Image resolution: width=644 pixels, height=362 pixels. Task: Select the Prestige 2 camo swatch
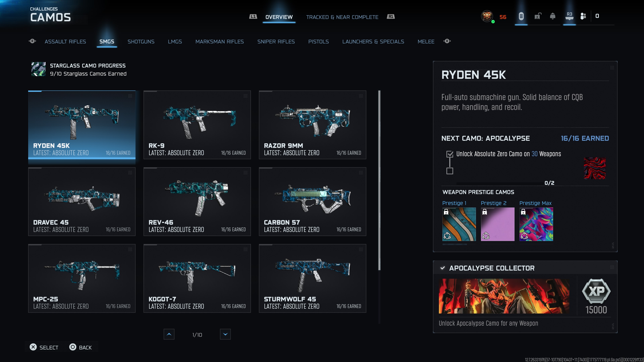tap(497, 224)
